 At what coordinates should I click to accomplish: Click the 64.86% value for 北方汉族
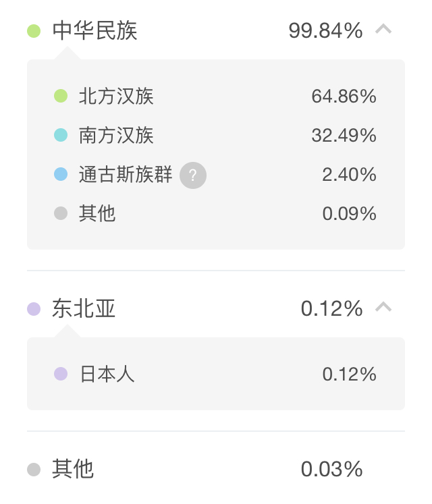pyautogui.click(x=344, y=96)
